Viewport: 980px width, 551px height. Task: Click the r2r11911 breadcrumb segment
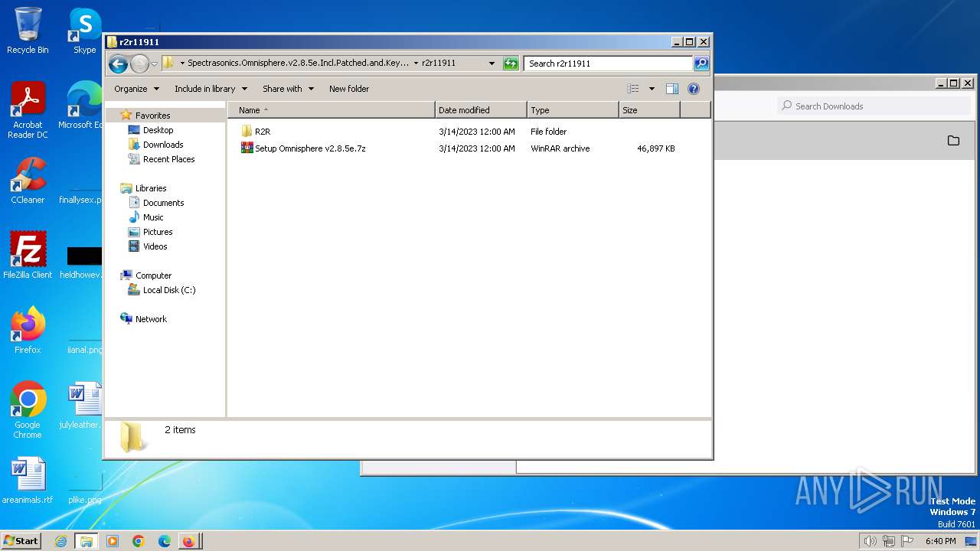click(439, 64)
